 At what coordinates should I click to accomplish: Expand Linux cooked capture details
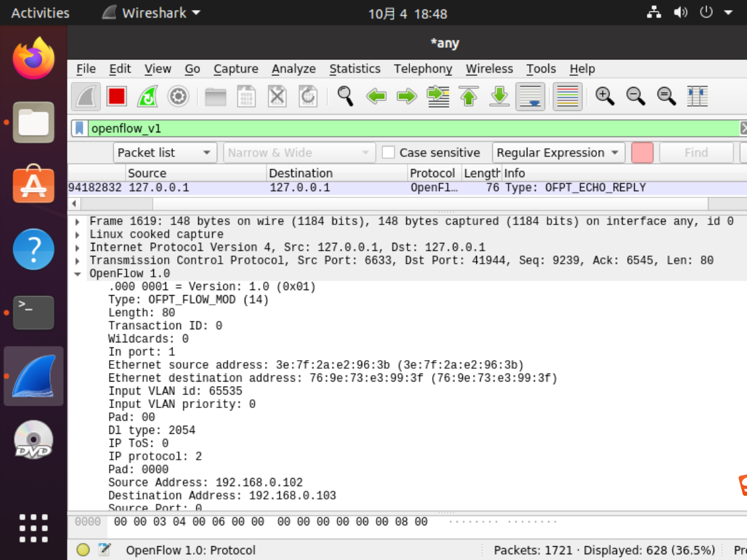(78, 235)
